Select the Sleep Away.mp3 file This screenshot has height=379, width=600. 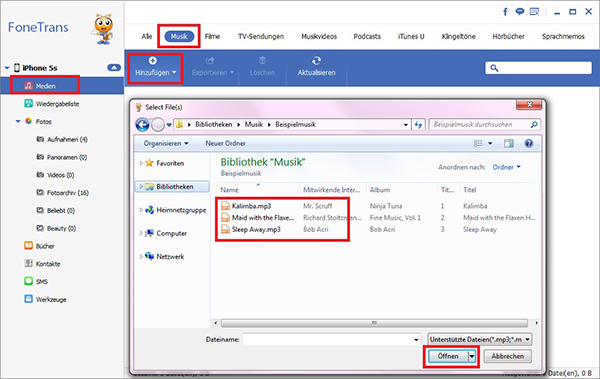point(256,229)
